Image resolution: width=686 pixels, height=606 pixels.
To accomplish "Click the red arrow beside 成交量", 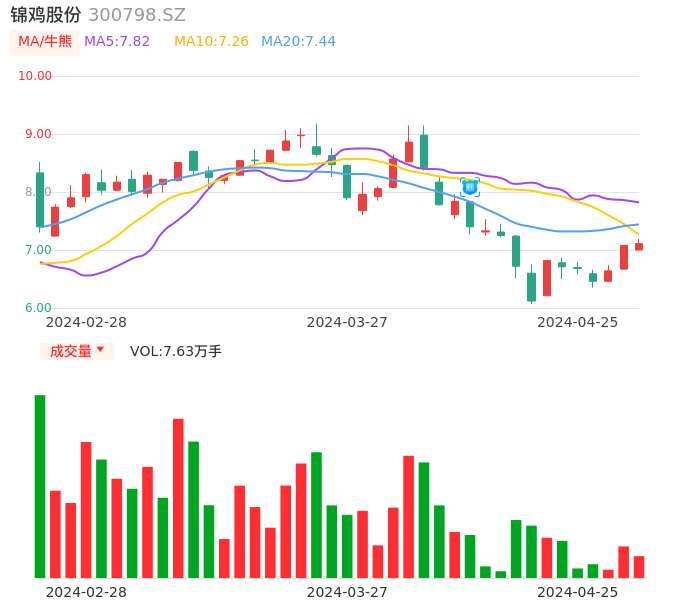I will 100,350.
